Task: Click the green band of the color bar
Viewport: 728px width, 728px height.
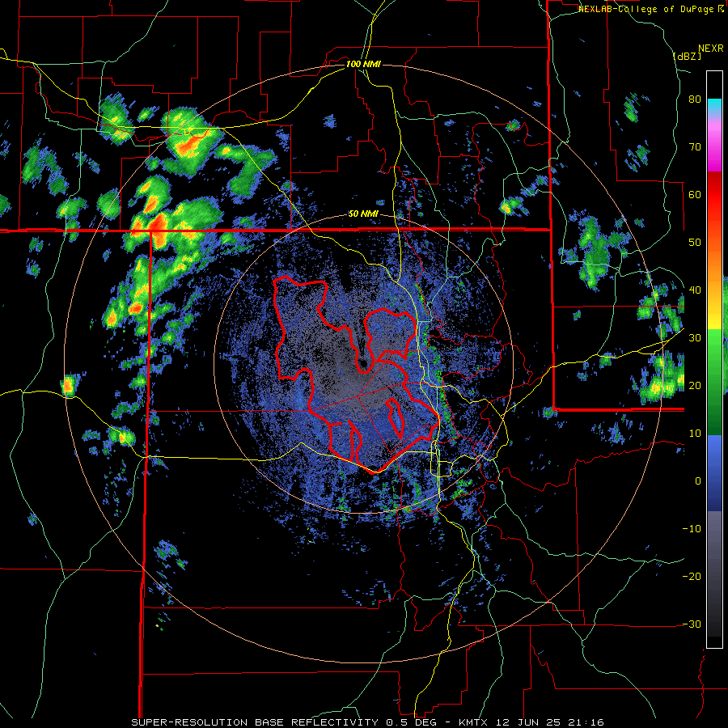Action: point(714,382)
